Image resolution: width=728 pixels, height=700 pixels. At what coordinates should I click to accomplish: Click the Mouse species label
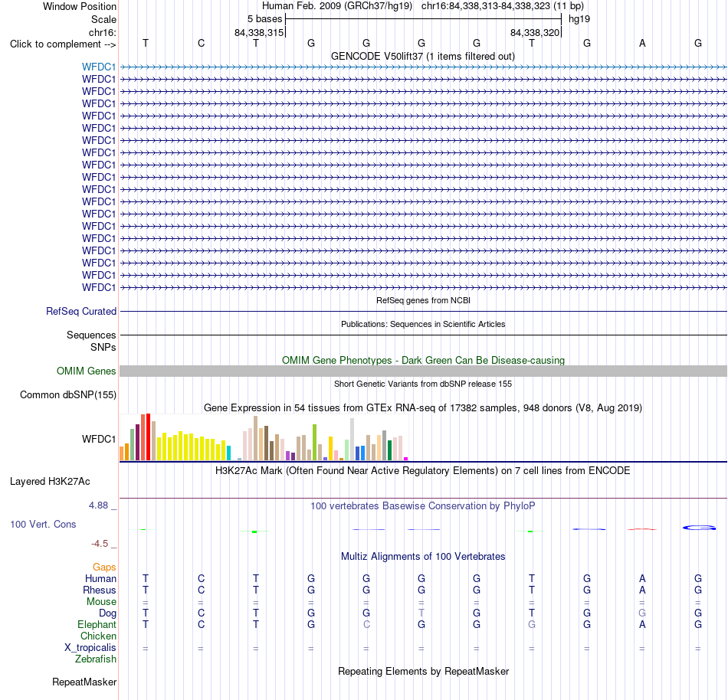tap(101, 602)
